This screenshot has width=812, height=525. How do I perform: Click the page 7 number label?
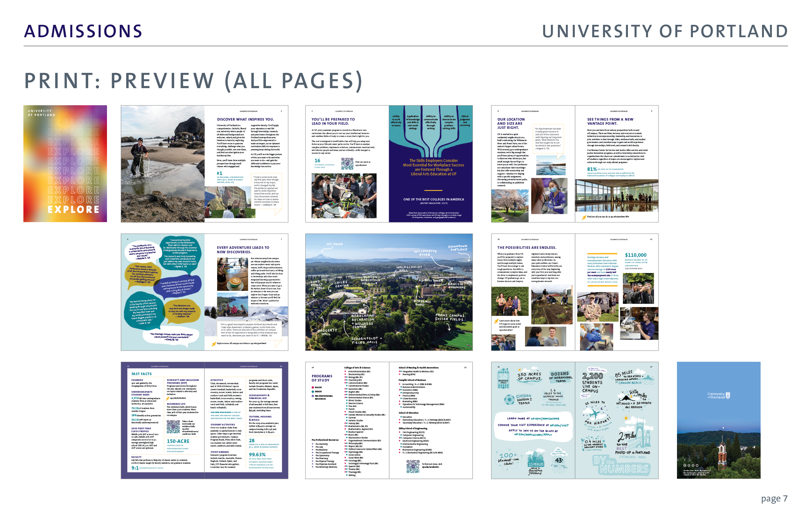pyautogui.click(x=774, y=499)
